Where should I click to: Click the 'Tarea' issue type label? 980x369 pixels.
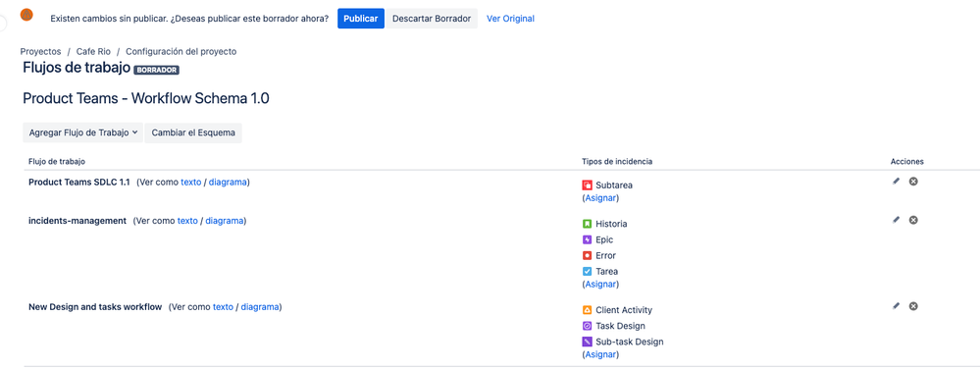click(607, 272)
